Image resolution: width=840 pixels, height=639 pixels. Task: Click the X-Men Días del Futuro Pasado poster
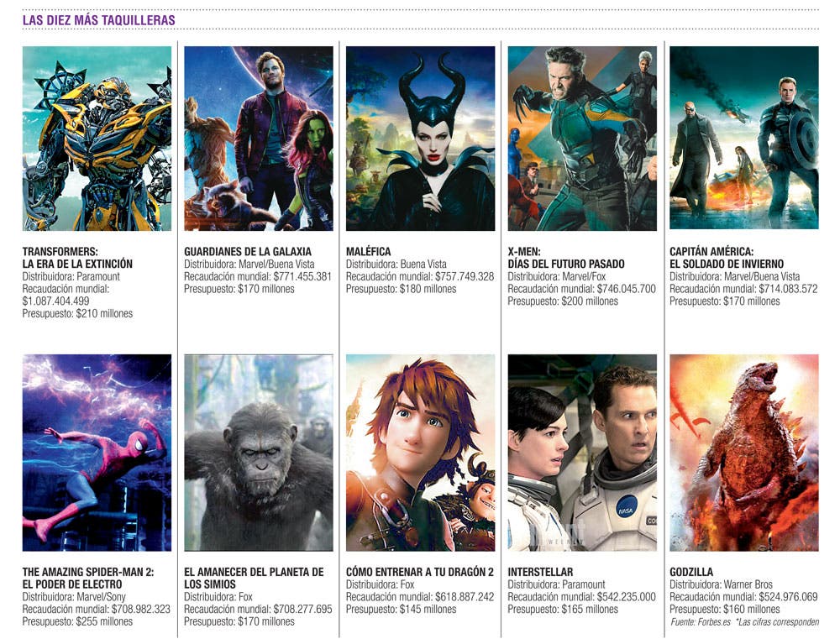pyautogui.click(x=582, y=139)
